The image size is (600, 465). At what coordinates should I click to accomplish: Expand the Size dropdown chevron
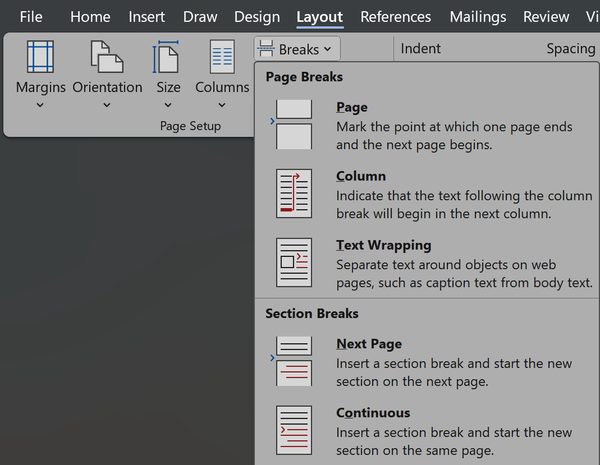click(168, 105)
